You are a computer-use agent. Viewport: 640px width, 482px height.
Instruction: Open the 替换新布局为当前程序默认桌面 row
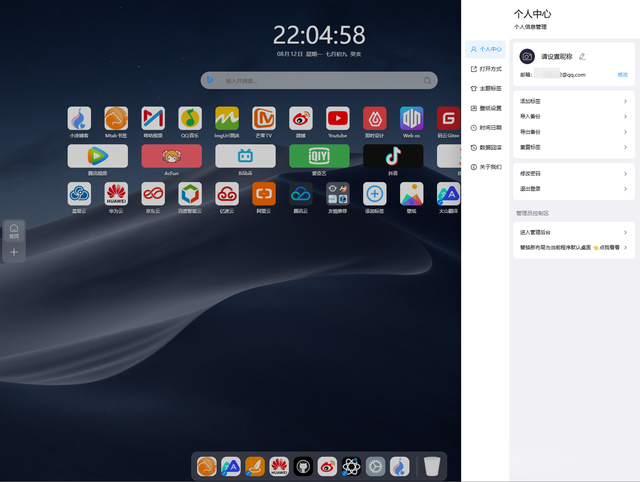pos(573,247)
